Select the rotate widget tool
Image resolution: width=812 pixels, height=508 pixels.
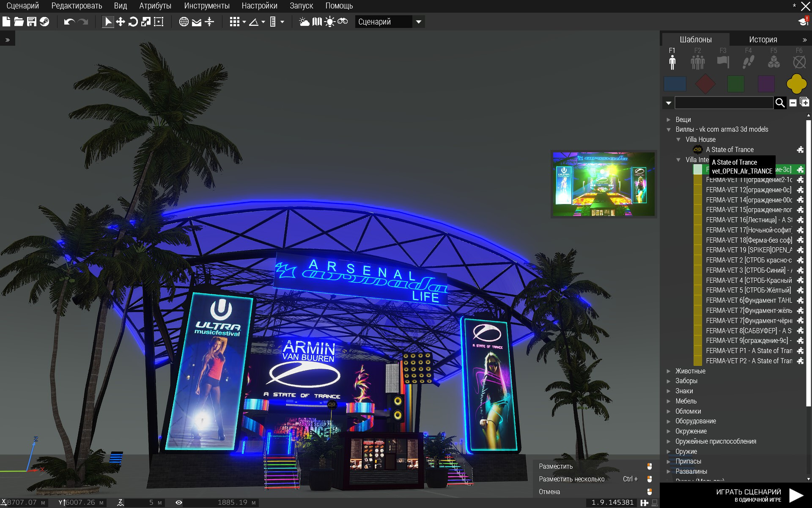[133, 22]
